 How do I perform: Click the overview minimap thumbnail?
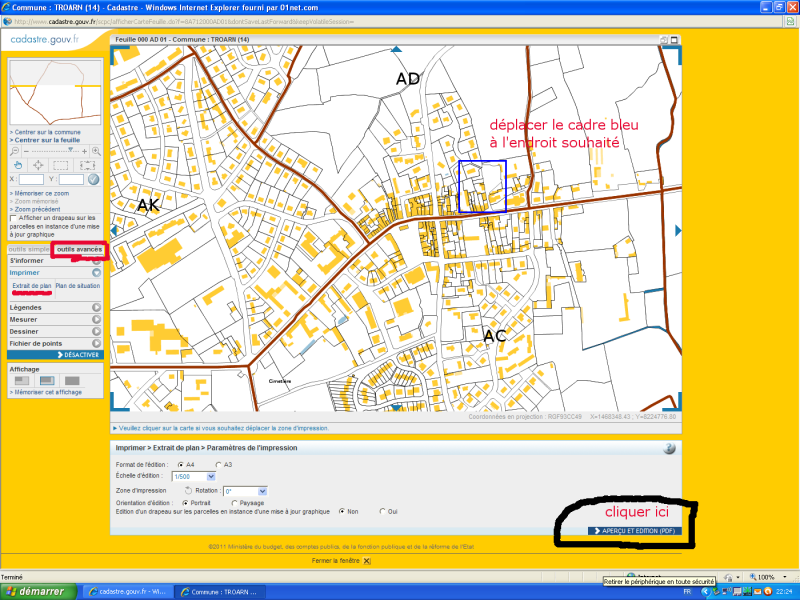tap(55, 92)
